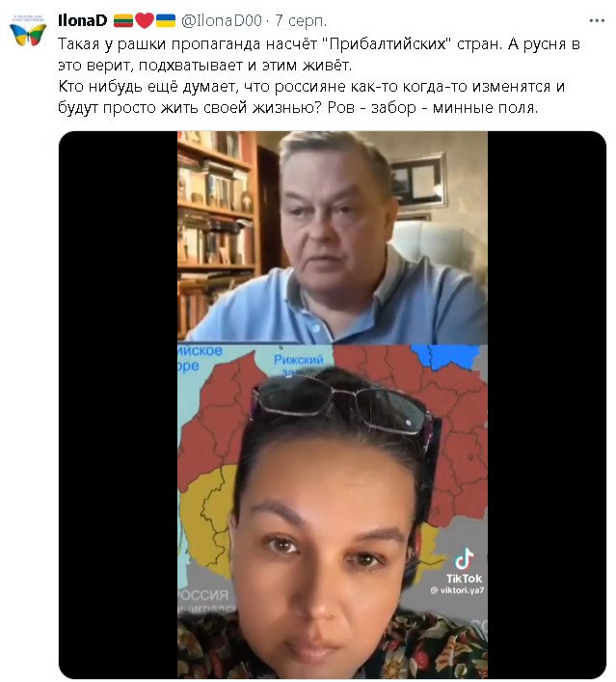Click the Рижский label on the map
Image resolution: width=616 pixels, height=682 pixels.
298,360
